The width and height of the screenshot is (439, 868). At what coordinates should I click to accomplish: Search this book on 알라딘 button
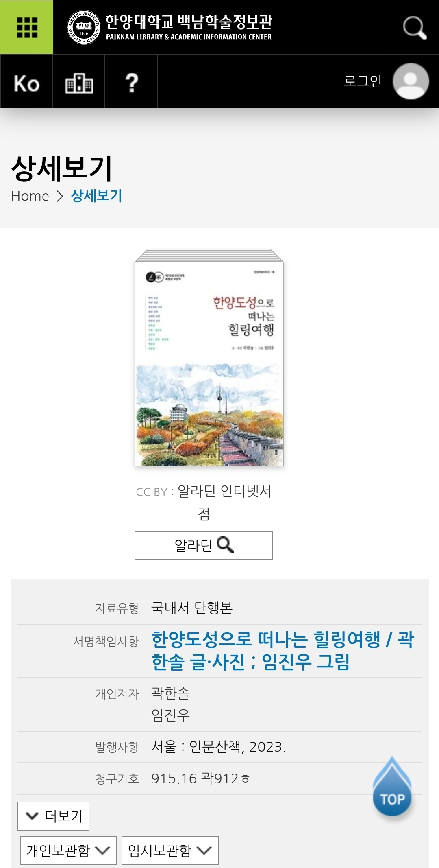pos(204,545)
